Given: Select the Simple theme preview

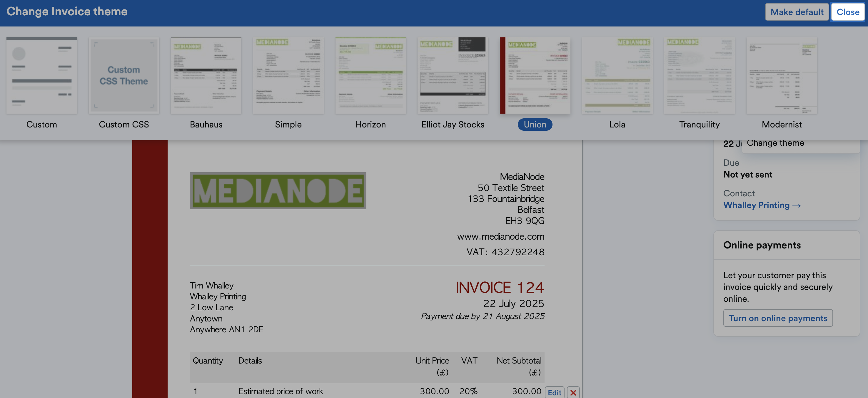Looking at the screenshot, I should pyautogui.click(x=288, y=75).
